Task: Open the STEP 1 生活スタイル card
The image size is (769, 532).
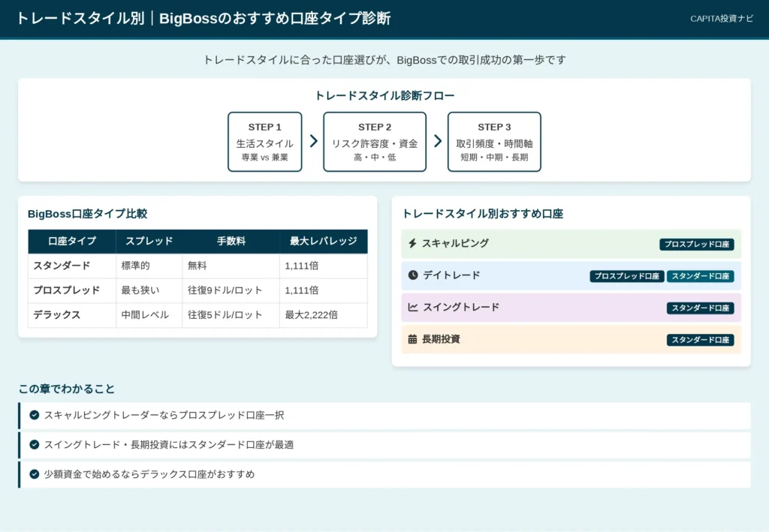Action: coord(265,142)
